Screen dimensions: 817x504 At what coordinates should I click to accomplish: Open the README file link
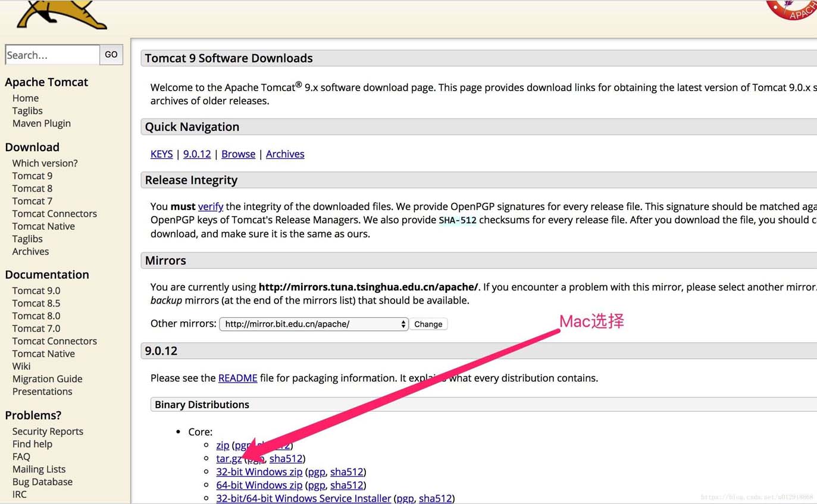pyautogui.click(x=237, y=378)
